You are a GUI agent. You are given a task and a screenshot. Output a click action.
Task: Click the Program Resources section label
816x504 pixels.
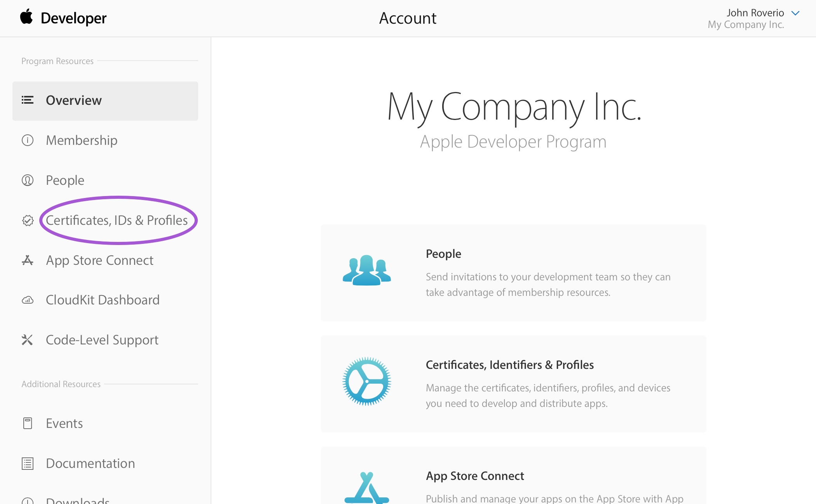point(57,61)
